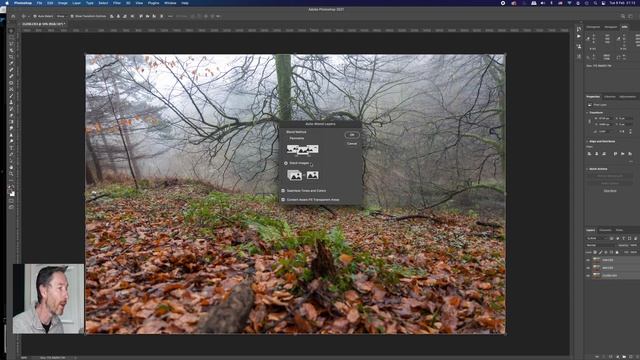Select Panorama blend method radio button

287,138
